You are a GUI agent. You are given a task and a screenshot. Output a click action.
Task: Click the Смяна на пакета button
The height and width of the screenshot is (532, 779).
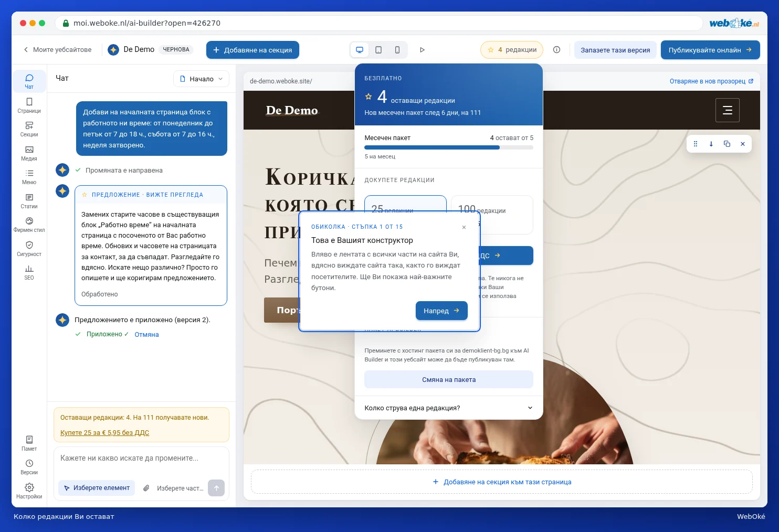tap(449, 379)
